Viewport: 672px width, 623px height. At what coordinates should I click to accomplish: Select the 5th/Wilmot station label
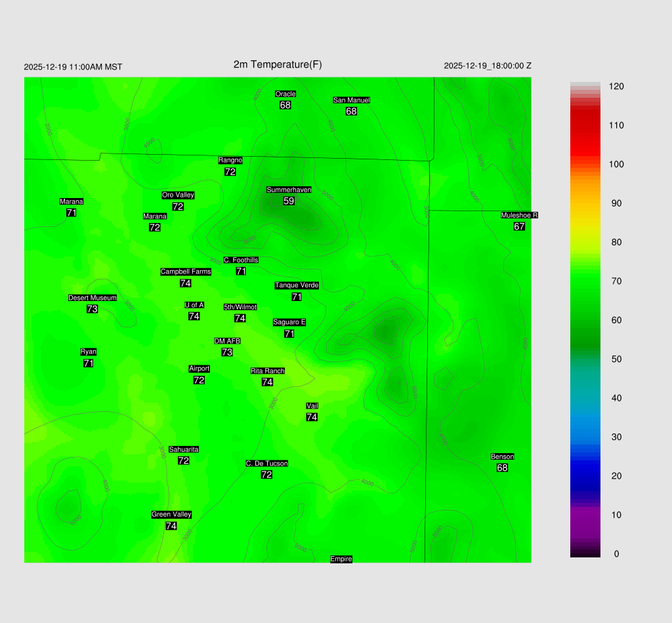[x=240, y=307]
